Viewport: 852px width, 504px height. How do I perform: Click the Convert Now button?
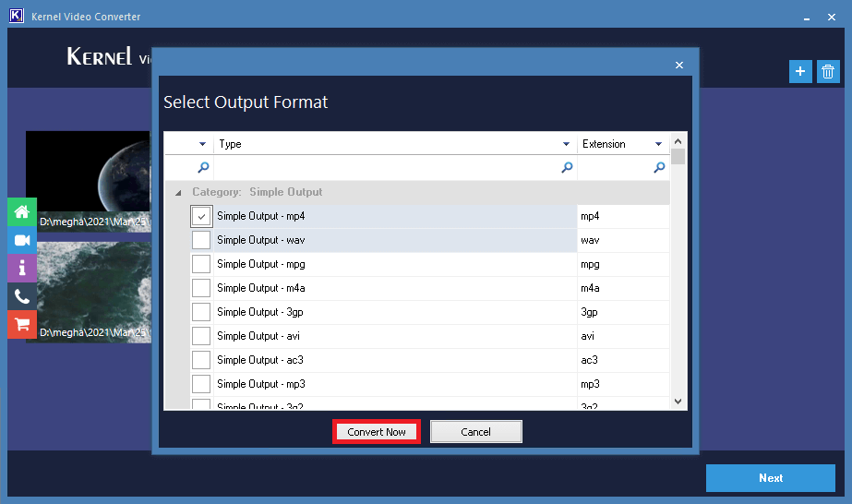pyautogui.click(x=377, y=432)
